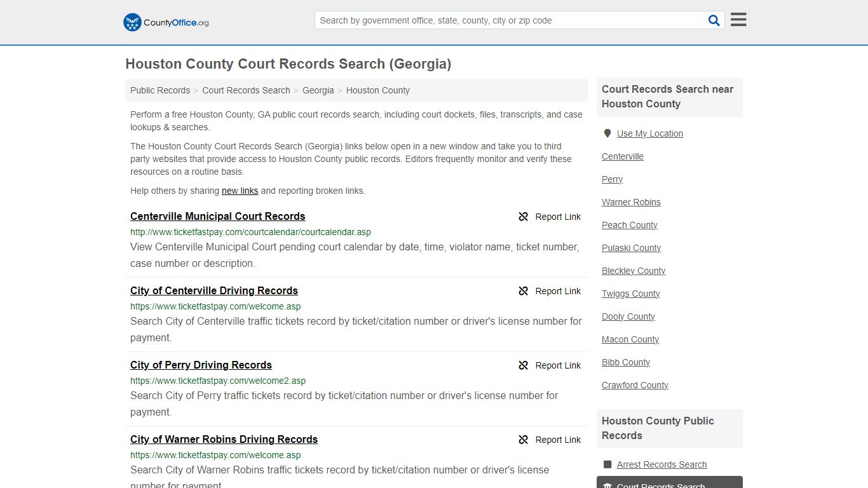Click the page title Houston County Court Records Search
The width and height of the screenshot is (868, 488).
pos(288,64)
